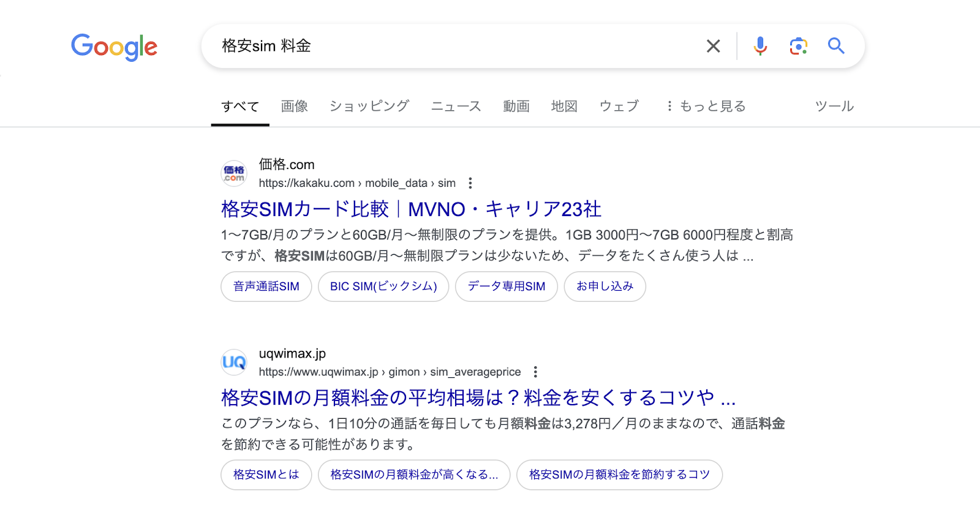The width and height of the screenshot is (980, 507).
Task: Click the 価格.com site name
Action: pos(287,165)
